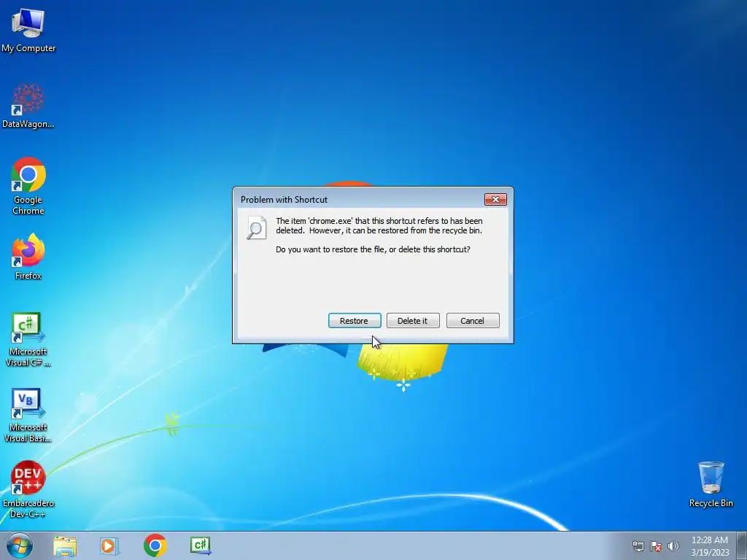Select the Microsoft Visual C# desktop shortcut
The height and width of the screenshot is (560, 747).
[x=28, y=339]
